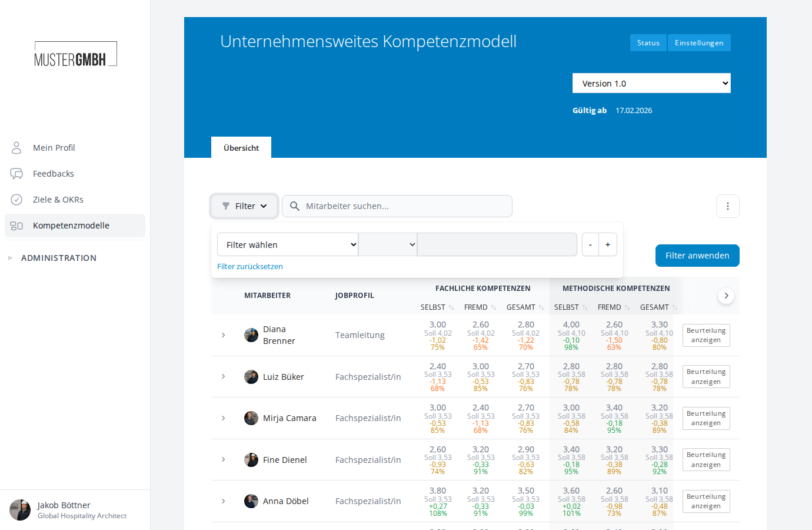This screenshot has width=812, height=530.
Task: Show Beurteilung for Luiz Büker
Action: point(706,377)
